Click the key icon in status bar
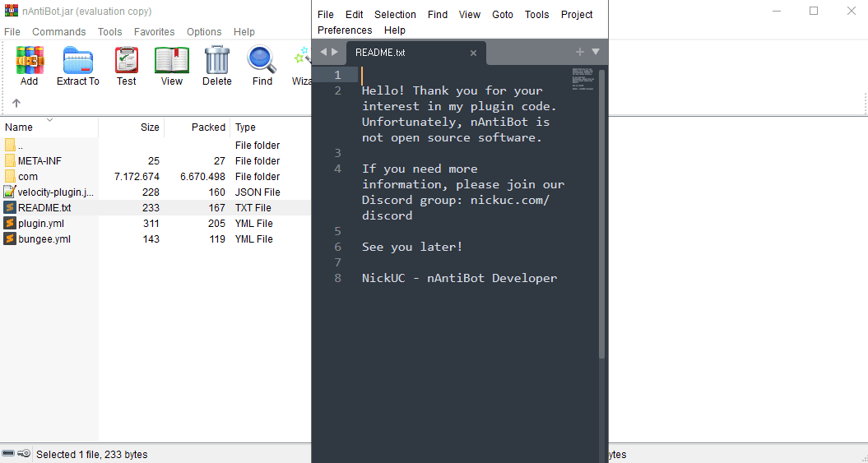Viewport: 868px width, 463px height. point(24,454)
